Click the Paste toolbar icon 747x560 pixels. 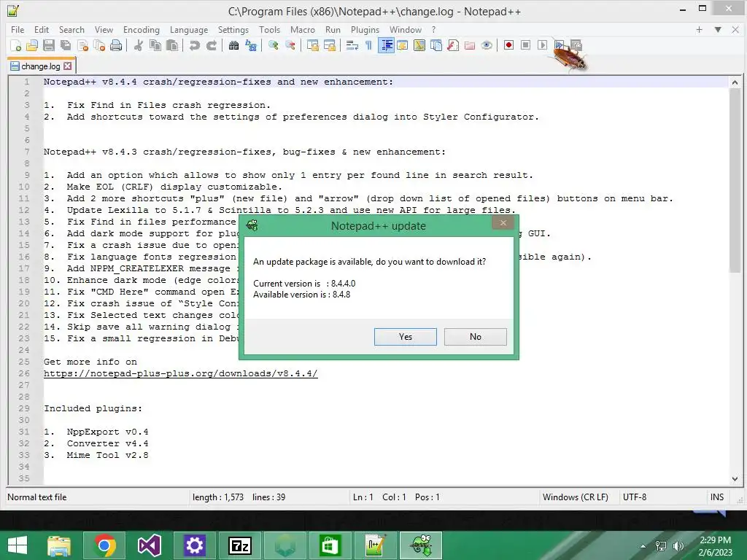coord(172,46)
